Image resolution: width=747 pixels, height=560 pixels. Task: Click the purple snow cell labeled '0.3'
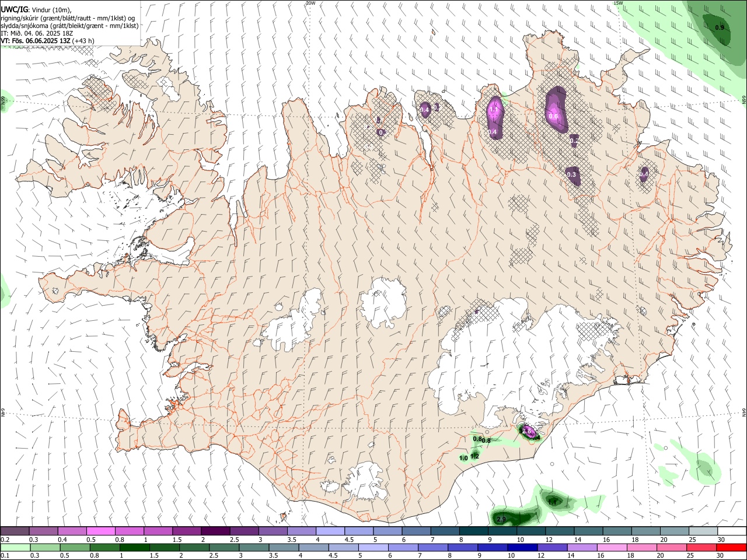(x=573, y=175)
